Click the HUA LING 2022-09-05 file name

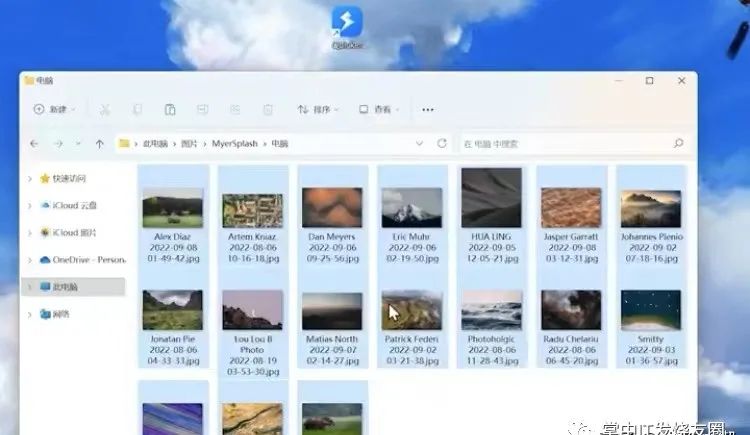pos(492,247)
